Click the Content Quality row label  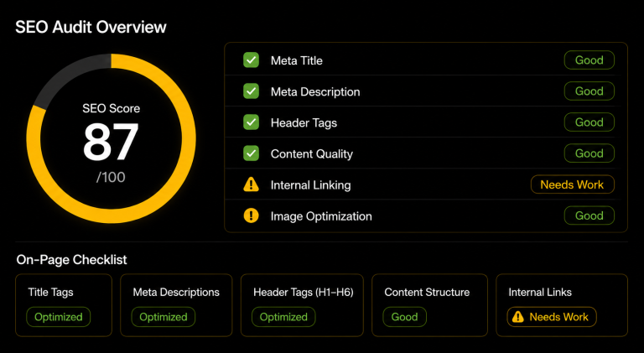pos(312,154)
